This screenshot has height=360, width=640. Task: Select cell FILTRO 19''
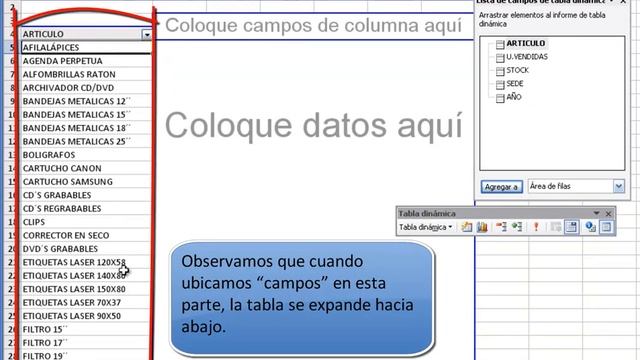[x=86, y=355]
